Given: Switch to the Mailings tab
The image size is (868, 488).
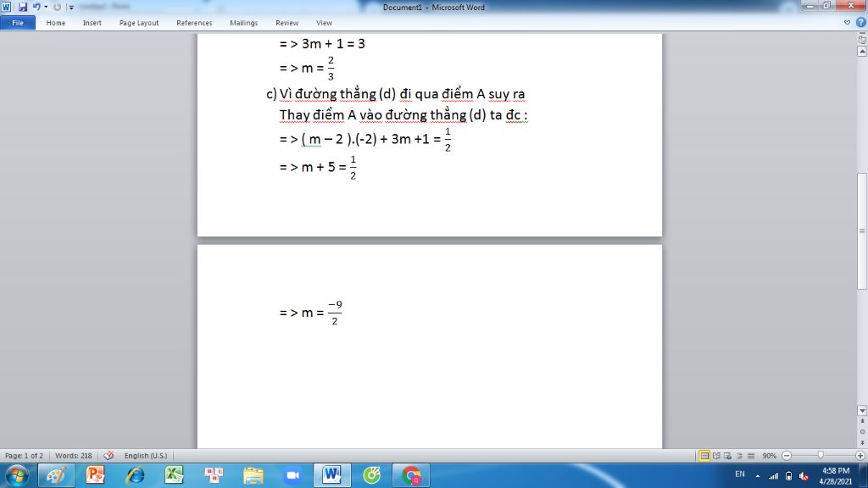Looking at the screenshot, I should 243,23.
